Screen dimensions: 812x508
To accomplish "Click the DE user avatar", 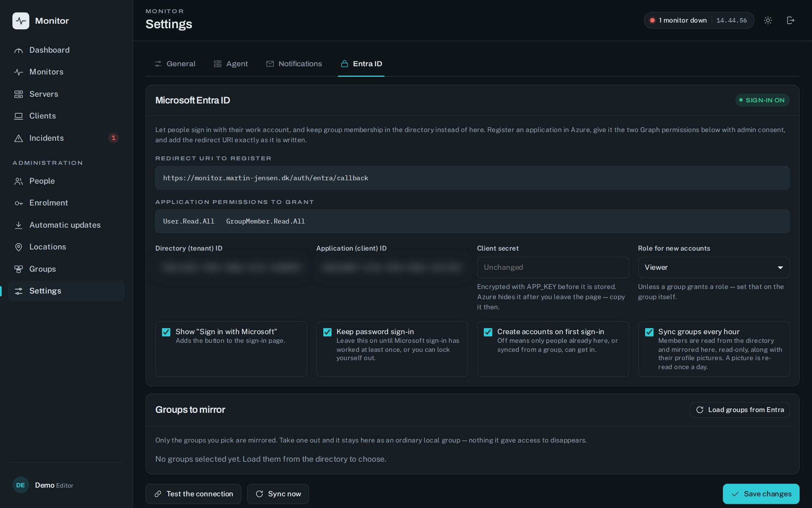I will point(21,485).
